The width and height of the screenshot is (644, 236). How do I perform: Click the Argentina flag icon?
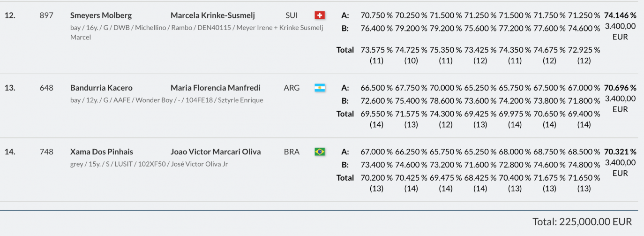pyautogui.click(x=320, y=88)
